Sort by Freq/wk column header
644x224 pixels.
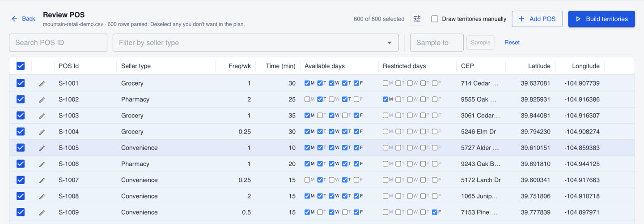click(x=240, y=66)
